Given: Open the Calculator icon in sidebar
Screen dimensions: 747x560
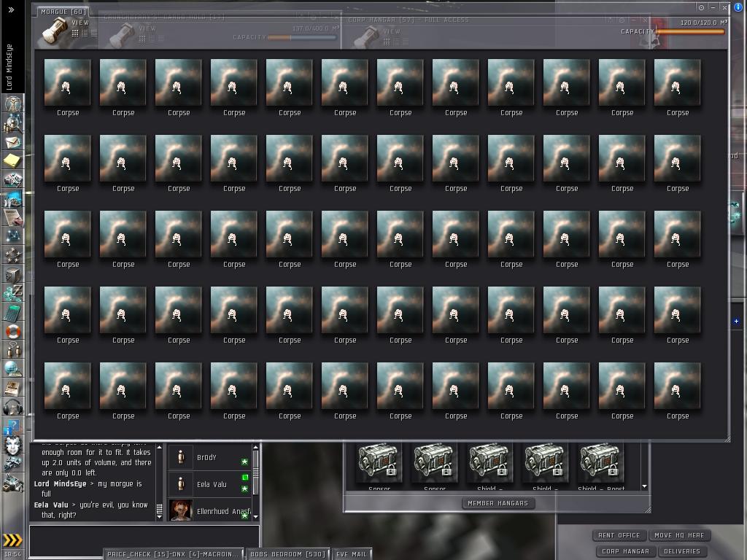Looking at the screenshot, I should [13, 312].
